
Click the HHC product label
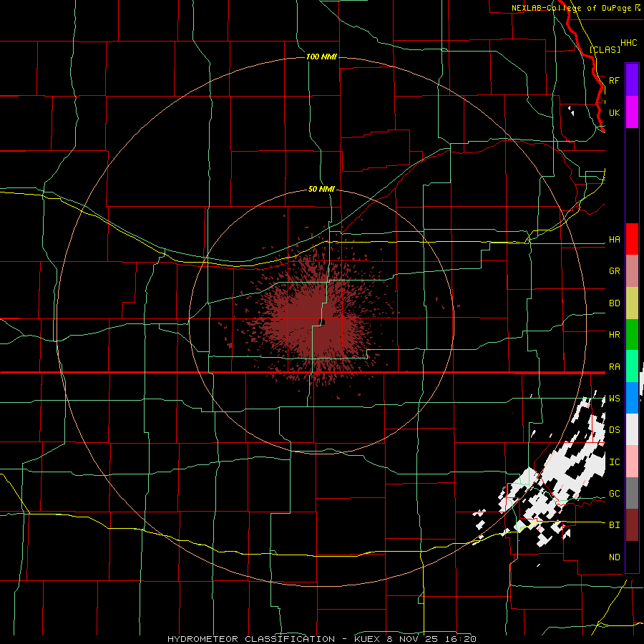pyautogui.click(x=628, y=43)
